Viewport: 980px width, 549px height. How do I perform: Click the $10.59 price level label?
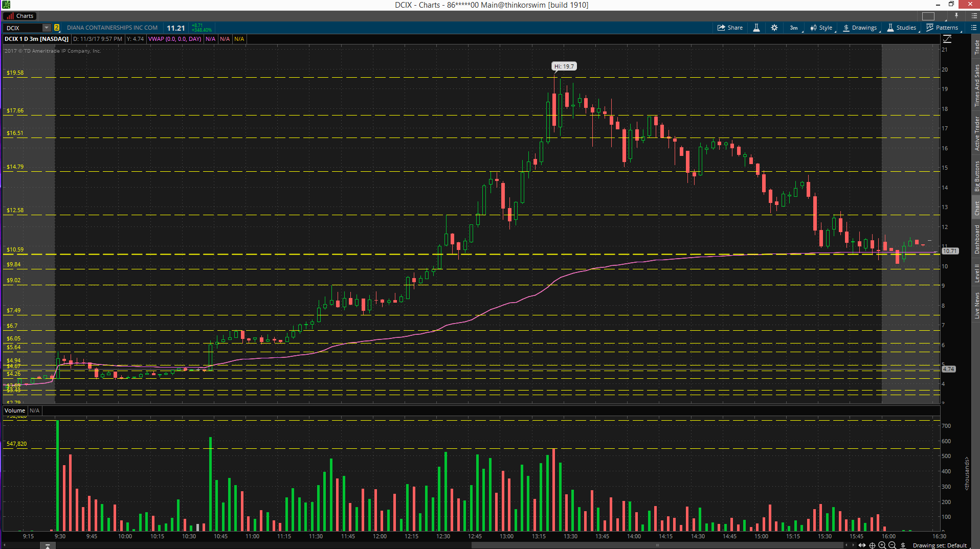[x=15, y=249]
